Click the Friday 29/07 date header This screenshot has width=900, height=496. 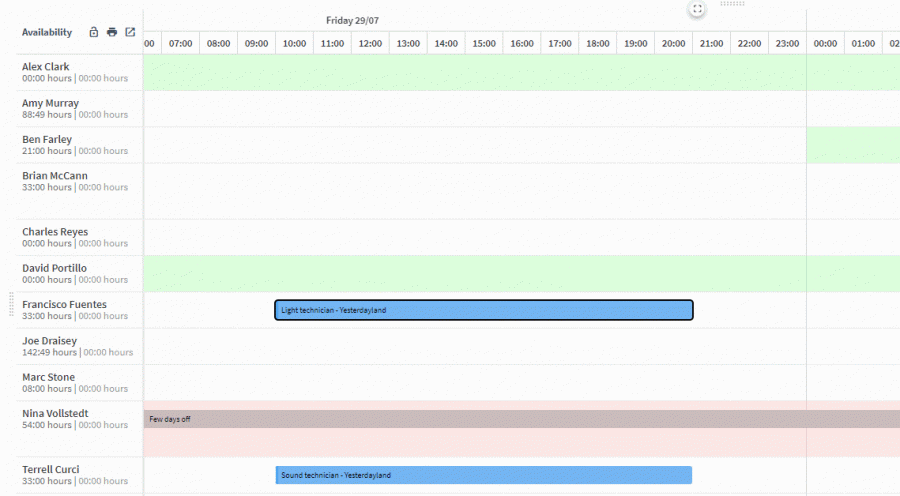click(x=352, y=21)
